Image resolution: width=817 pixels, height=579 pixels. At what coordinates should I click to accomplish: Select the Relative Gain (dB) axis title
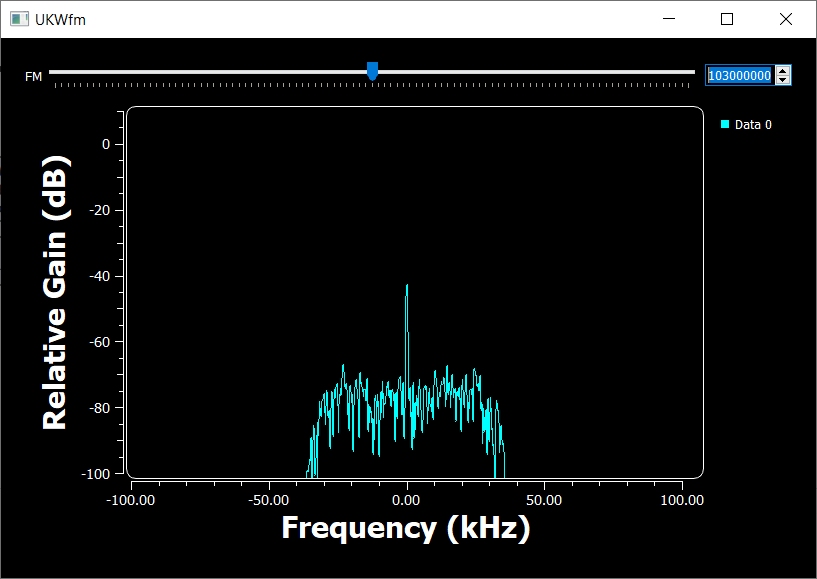click(x=56, y=292)
